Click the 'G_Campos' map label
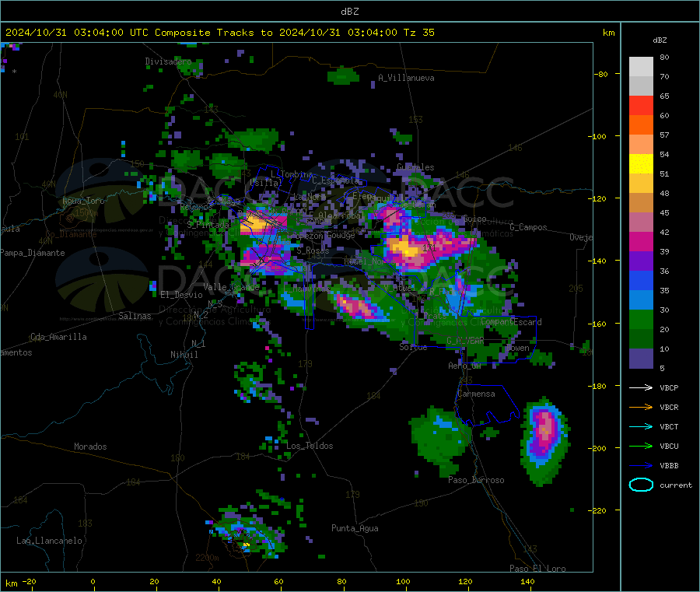Screen dimensions: 700x592 coord(529,227)
